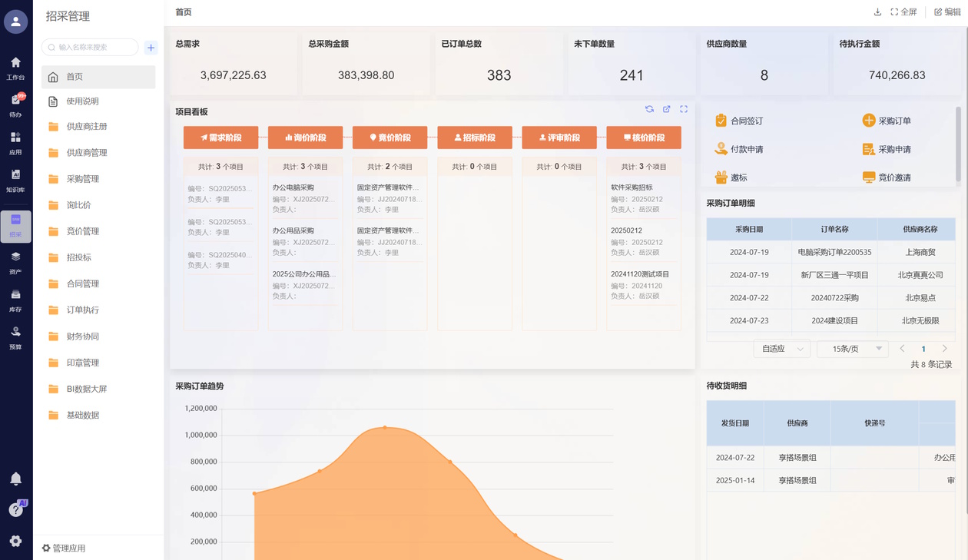The width and height of the screenshot is (968, 560).
Task: Expand 项目看板 with the fullscreen icon
Action: pyautogui.click(x=684, y=109)
